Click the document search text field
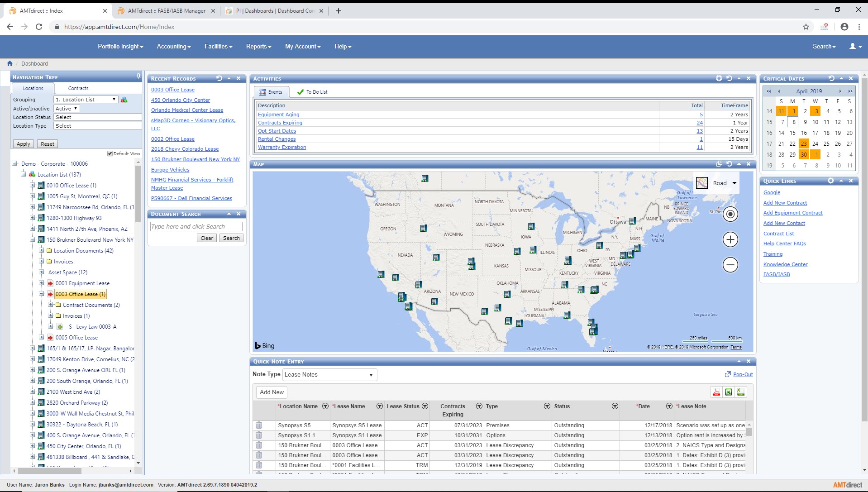This screenshot has height=492, width=868. click(196, 226)
